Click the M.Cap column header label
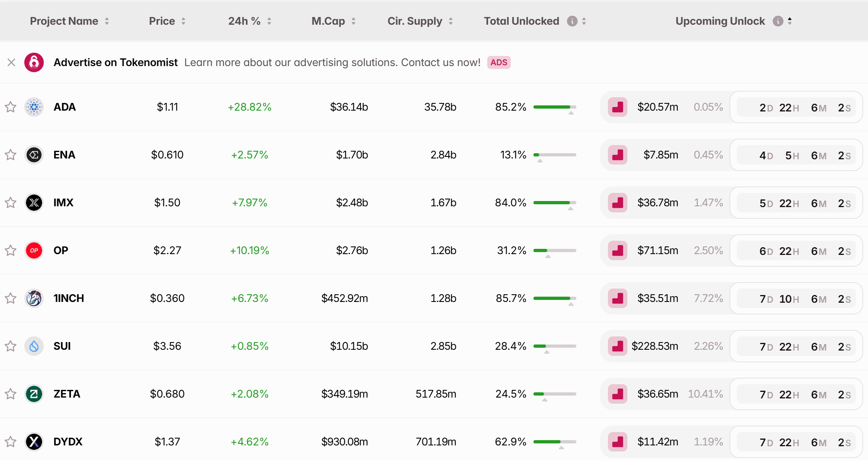 click(328, 21)
